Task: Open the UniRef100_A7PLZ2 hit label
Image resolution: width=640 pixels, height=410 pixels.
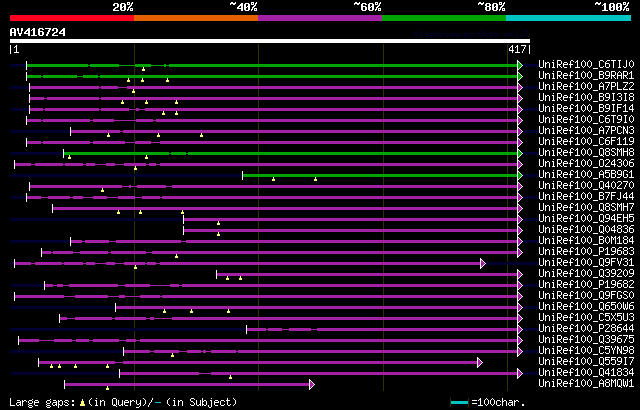Action: (x=586, y=86)
